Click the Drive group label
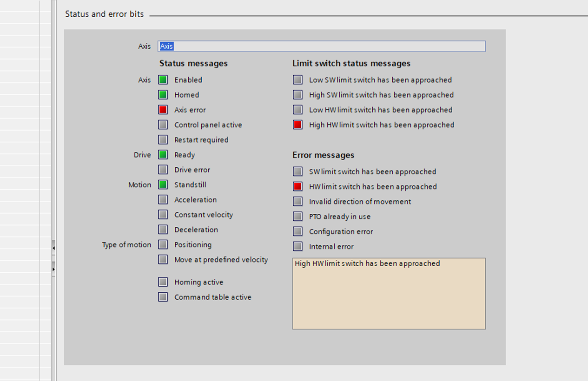The image size is (588, 381). click(x=142, y=155)
